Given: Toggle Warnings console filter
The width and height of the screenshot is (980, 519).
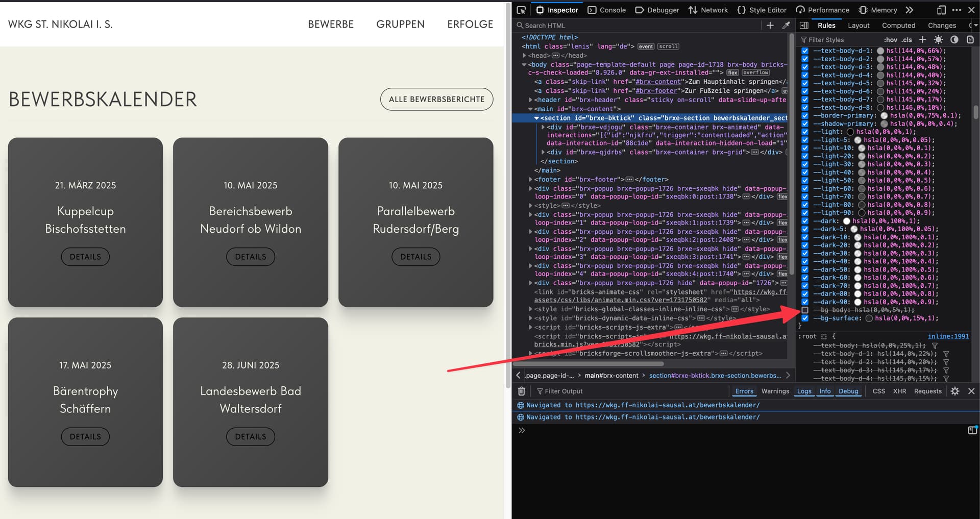Looking at the screenshot, I should tap(775, 391).
